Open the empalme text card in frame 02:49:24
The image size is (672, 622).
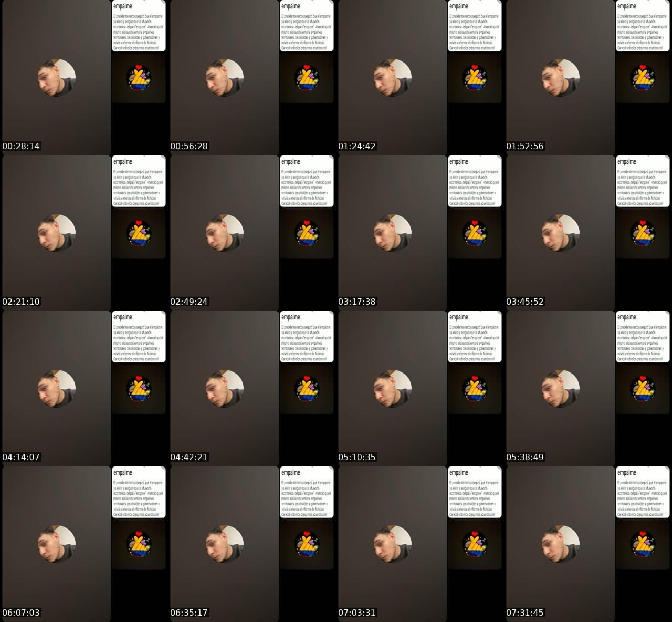click(x=307, y=181)
